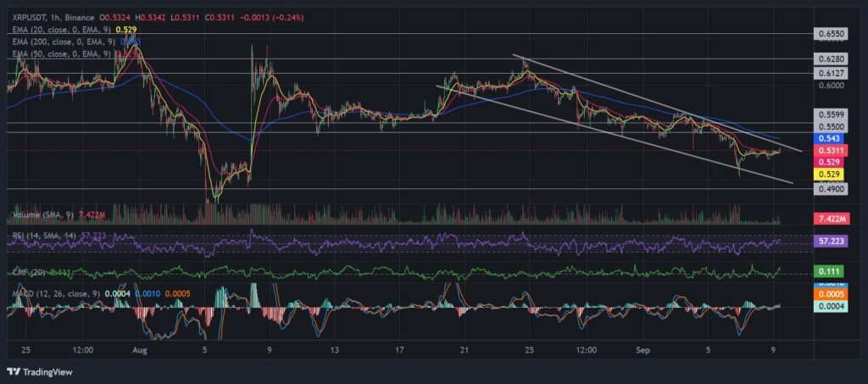Click the red 0.5311 current price tag
The height and width of the screenshot is (384, 868).
click(827, 150)
